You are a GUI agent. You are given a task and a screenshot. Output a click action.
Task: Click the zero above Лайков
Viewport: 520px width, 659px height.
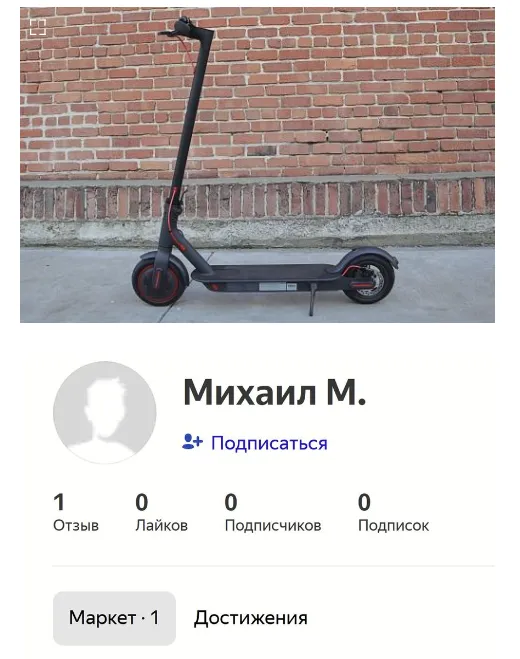[x=142, y=502]
